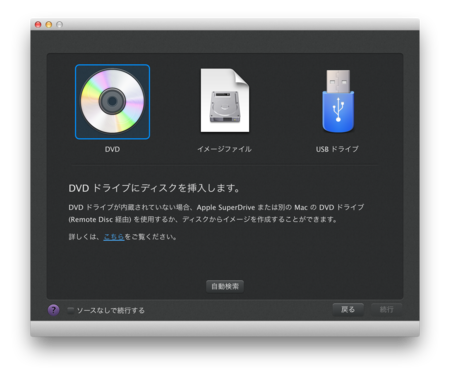450x379 pixels.
Task: Minimize the window with yellow button
Action: [x=49, y=25]
